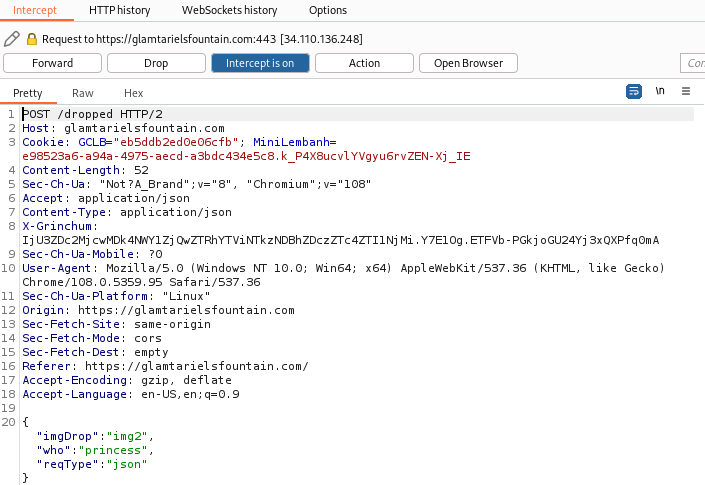Turn off the Intercept is on toggle

(x=259, y=63)
